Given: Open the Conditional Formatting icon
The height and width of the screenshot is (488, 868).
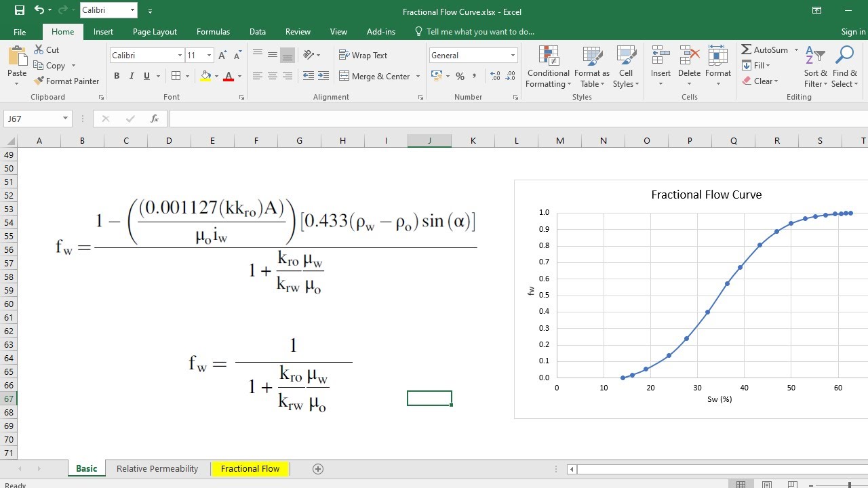Looking at the screenshot, I should tap(548, 56).
